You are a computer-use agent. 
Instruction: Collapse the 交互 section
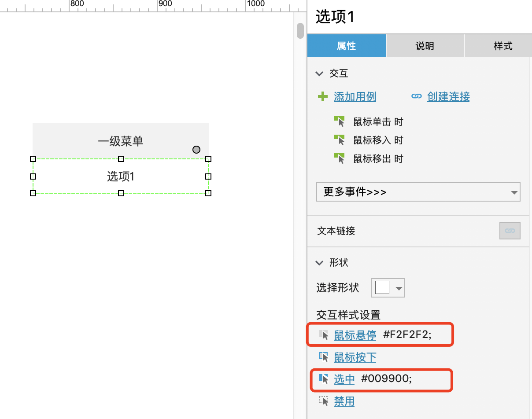[320, 74]
